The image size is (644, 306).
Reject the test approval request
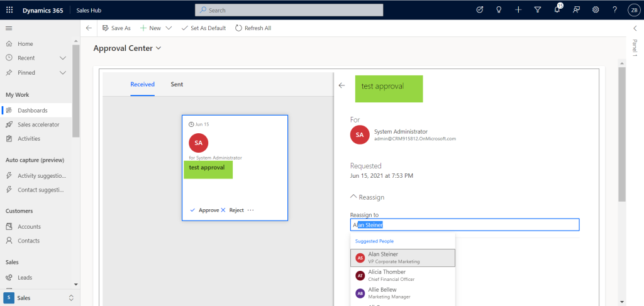coord(232,210)
